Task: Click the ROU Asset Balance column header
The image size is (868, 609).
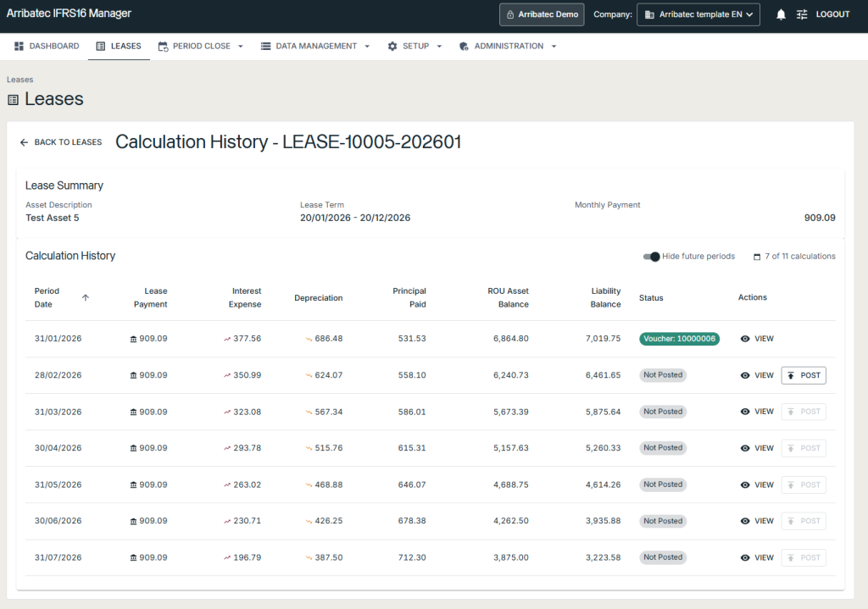Action: tap(509, 297)
